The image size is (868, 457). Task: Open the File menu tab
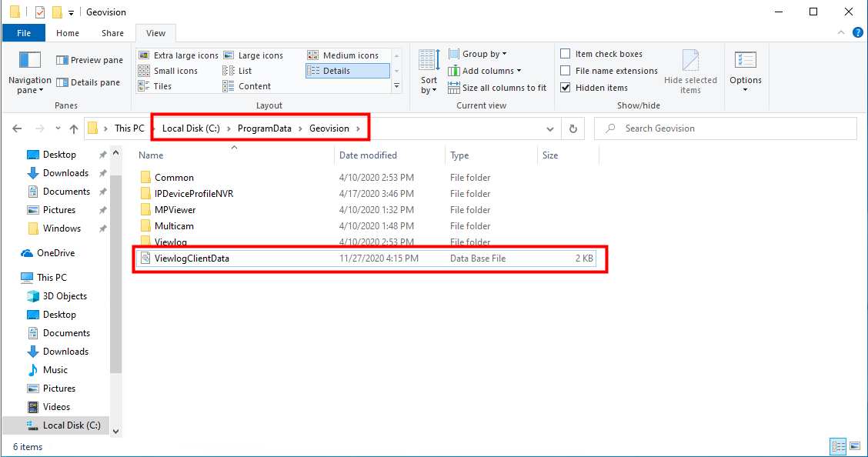click(24, 33)
